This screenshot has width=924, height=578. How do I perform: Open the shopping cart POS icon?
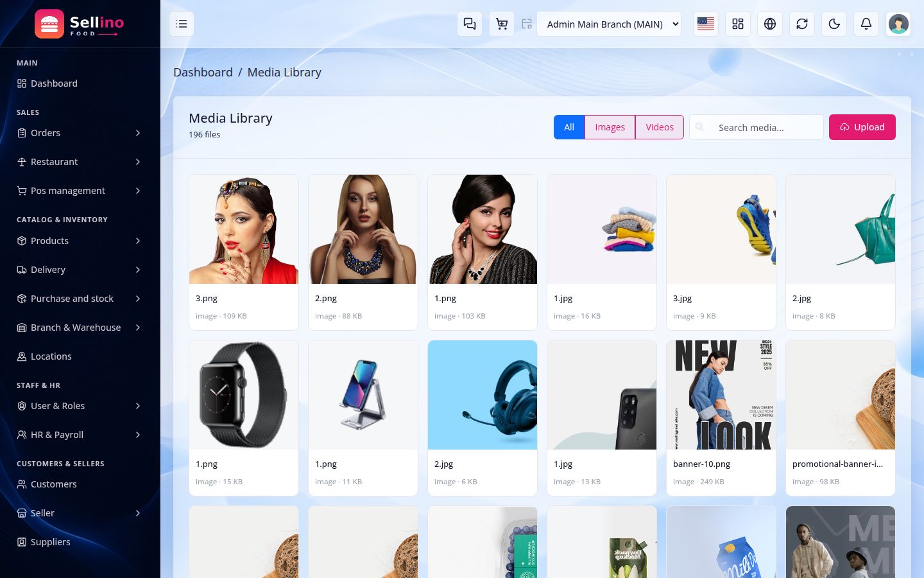pyautogui.click(x=502, y=24)
